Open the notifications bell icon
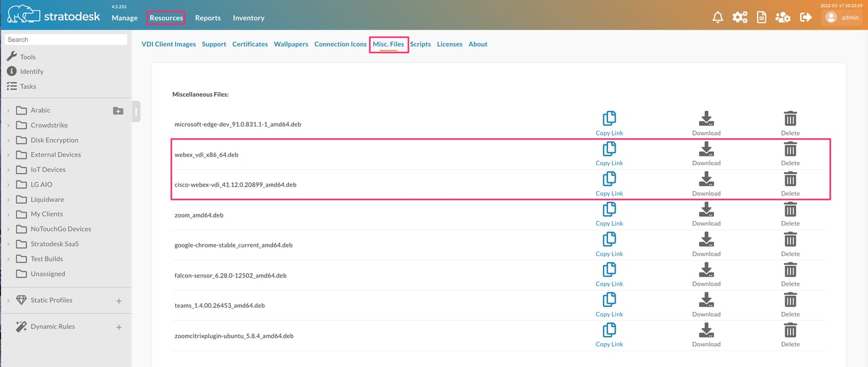 (717, 18)
